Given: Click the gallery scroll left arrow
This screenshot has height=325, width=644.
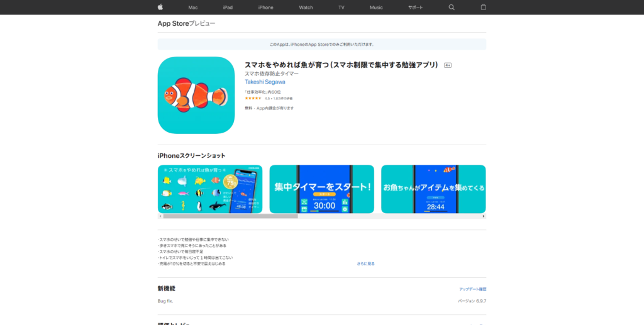Looking at the screenshot, I should pos(160,216).
